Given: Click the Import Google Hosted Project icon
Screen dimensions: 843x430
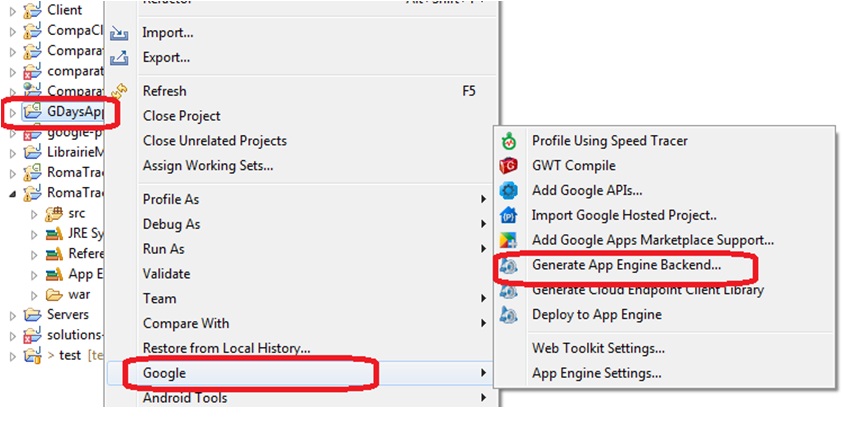Looking at the screenshot, I should [x=509, y=215].
